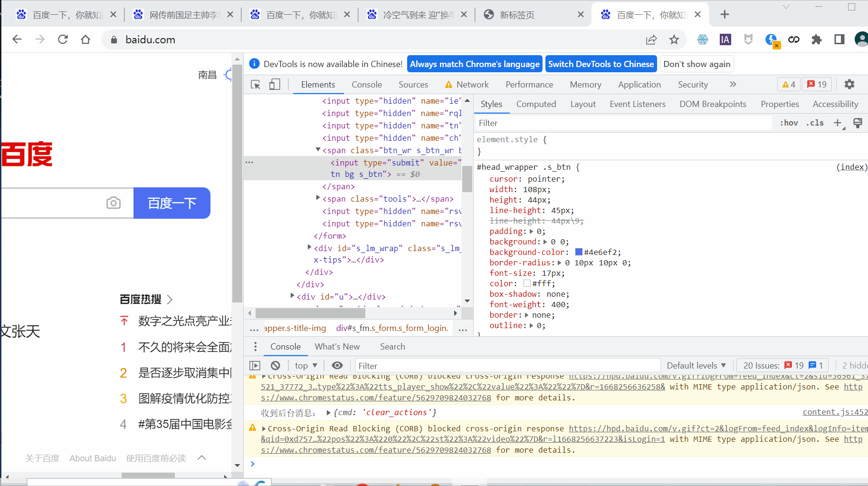The image size is (868, 486).
Task: Open the warnings count badge showing 4
Action: point(789,84)
